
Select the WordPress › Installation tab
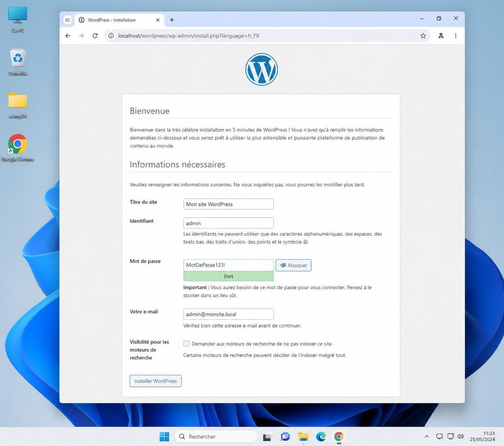(119, 20)
